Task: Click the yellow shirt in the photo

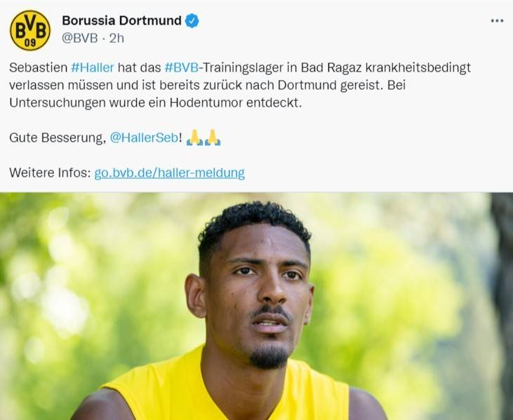Action: (226, 388)
